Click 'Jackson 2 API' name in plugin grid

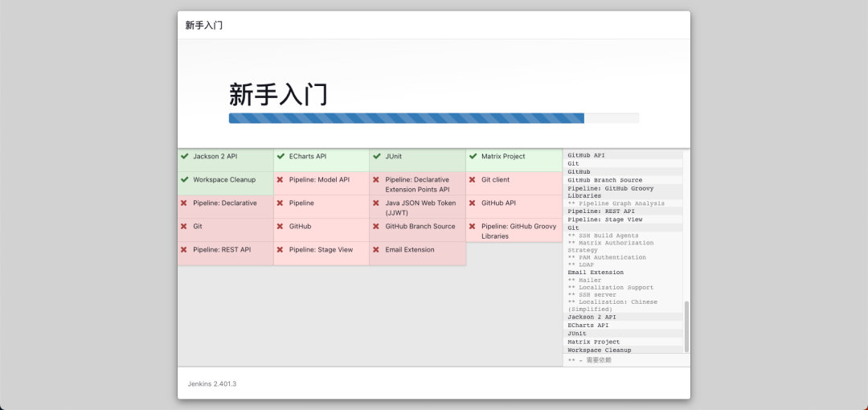point(215,156)
